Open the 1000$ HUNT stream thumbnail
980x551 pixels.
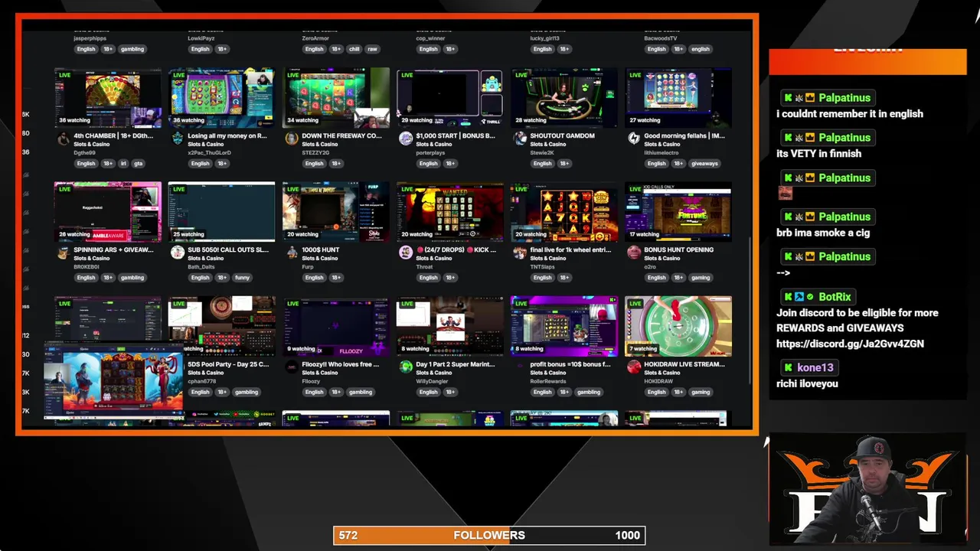[336, 211]
